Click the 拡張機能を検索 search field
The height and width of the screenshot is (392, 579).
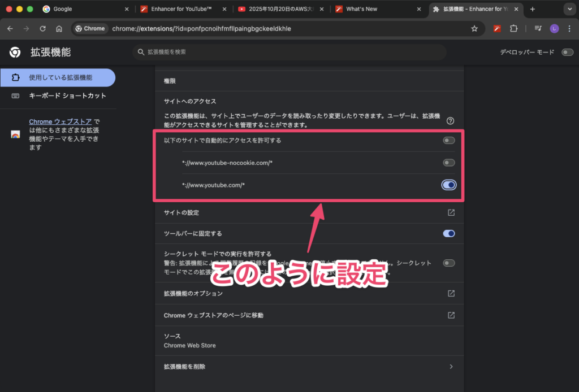pos(289,52)
